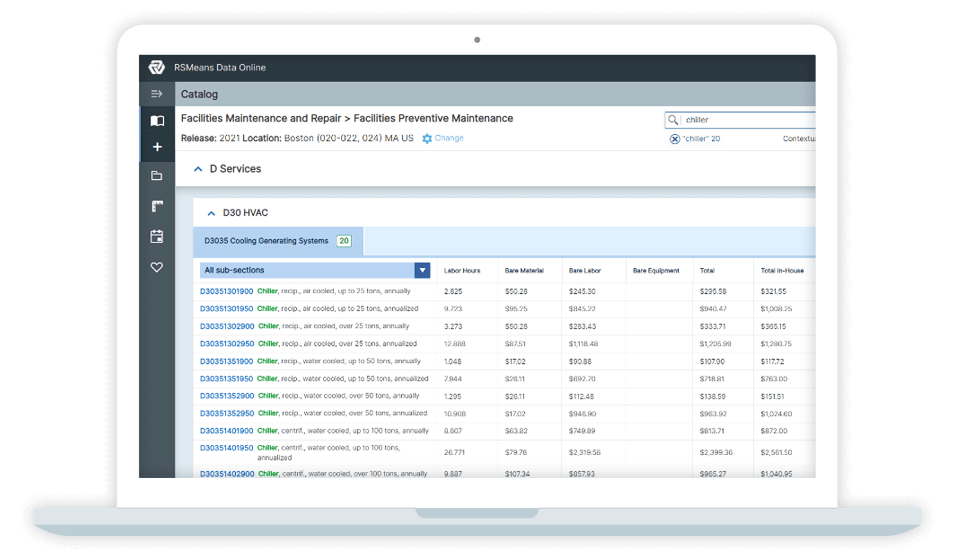The height and width of the screenshot is (560, 954).
Task: Sort by Bare Labor column header
Action: click(584, 270)
